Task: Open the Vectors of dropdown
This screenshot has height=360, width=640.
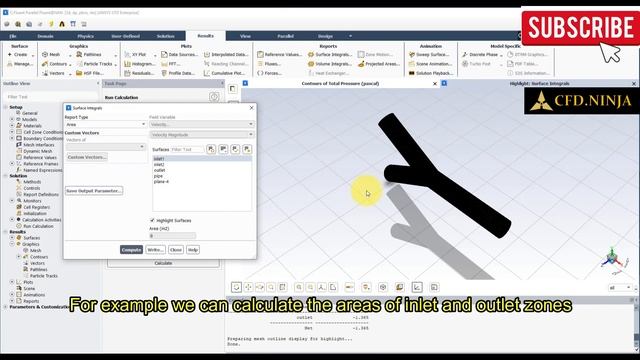Action: tap(106, 147)
